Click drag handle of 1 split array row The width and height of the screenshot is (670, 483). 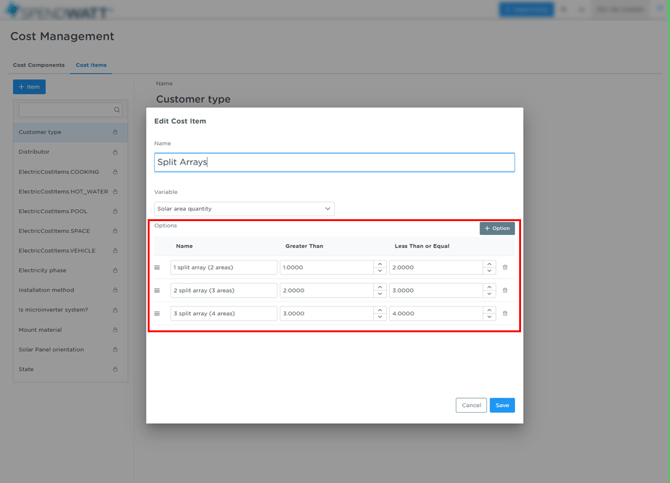157,267
